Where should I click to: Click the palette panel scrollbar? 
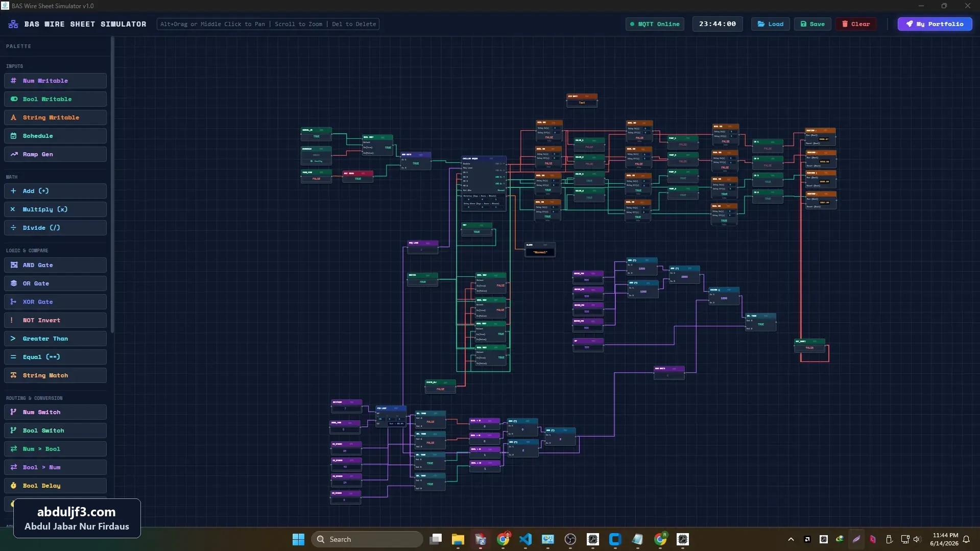pos(112,184)
